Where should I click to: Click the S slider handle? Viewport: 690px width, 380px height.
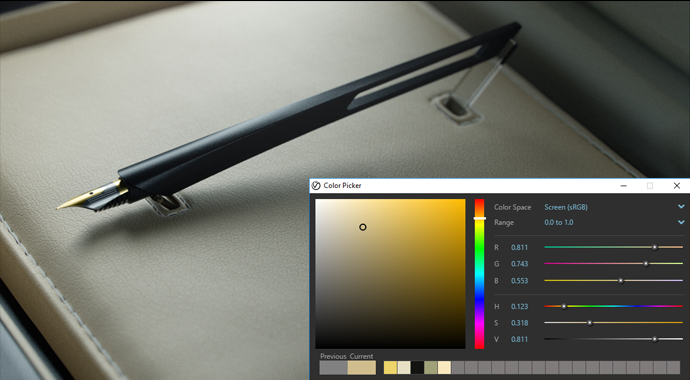[590, 323]
